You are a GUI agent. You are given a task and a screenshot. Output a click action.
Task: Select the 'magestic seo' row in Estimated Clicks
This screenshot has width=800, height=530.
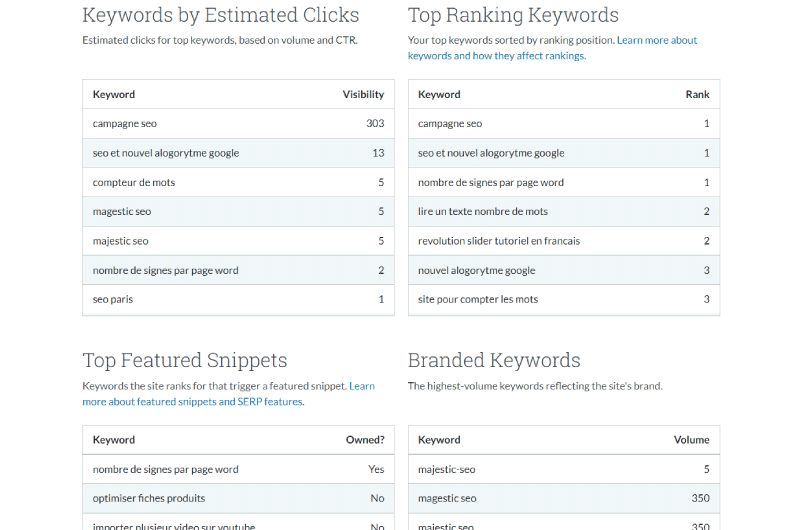(x=238, y=211)
